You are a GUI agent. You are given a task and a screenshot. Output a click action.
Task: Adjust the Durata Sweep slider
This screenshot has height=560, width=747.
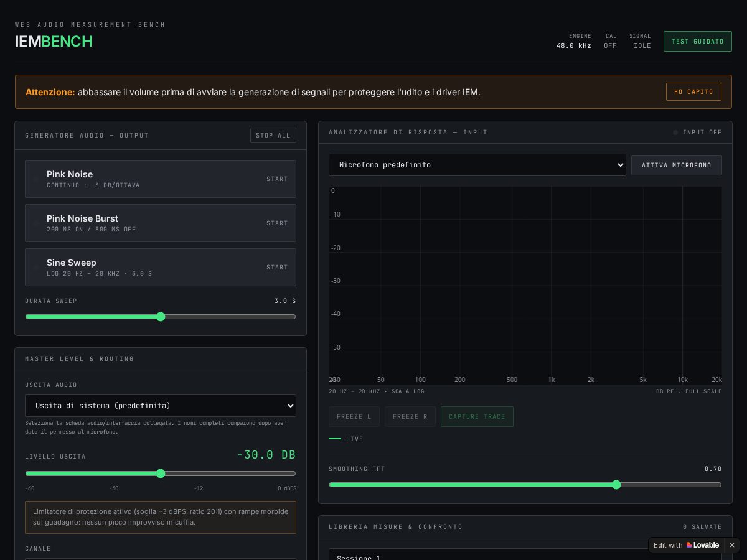click(161, 317)
